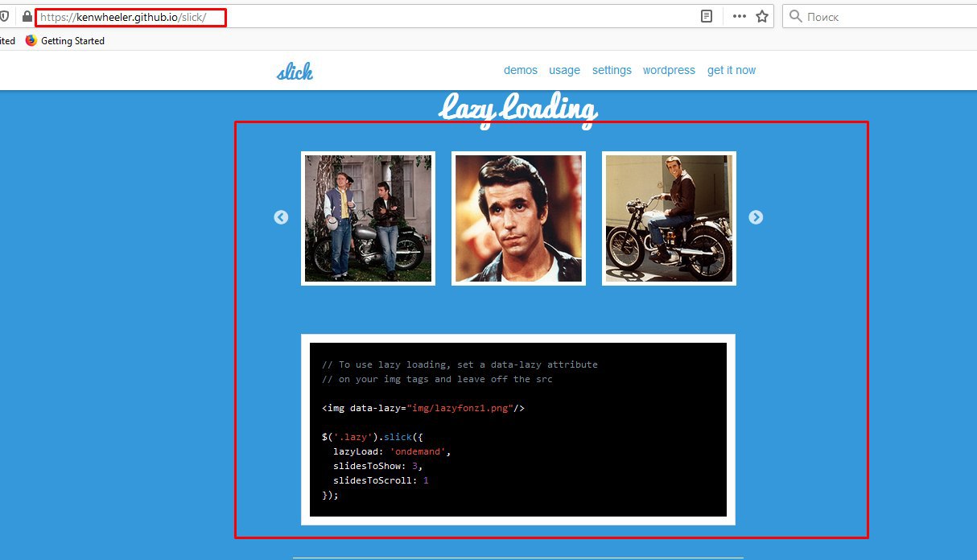This screenshot has height=560, width=977.
Task: Click the lazyLoad: 'ondemand' code line
Action: click(x=392, y=451)
